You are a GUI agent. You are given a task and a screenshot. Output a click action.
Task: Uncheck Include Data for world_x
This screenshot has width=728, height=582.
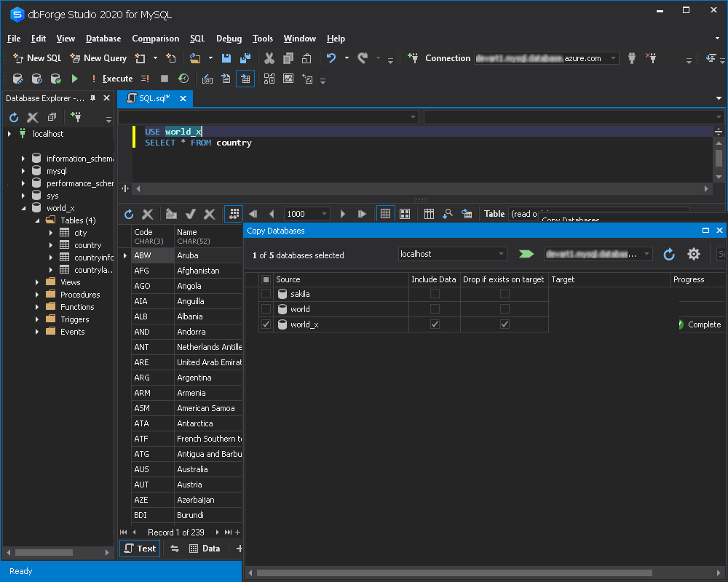(435, 324)
